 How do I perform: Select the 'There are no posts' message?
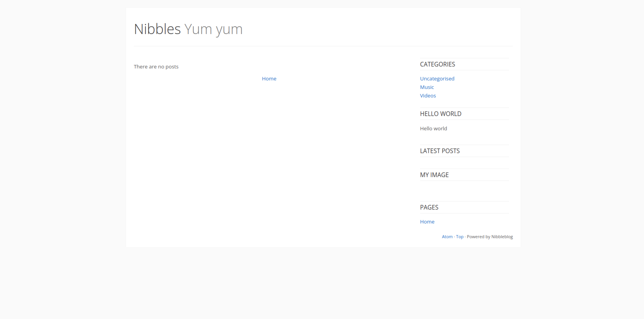coord(156,67)
